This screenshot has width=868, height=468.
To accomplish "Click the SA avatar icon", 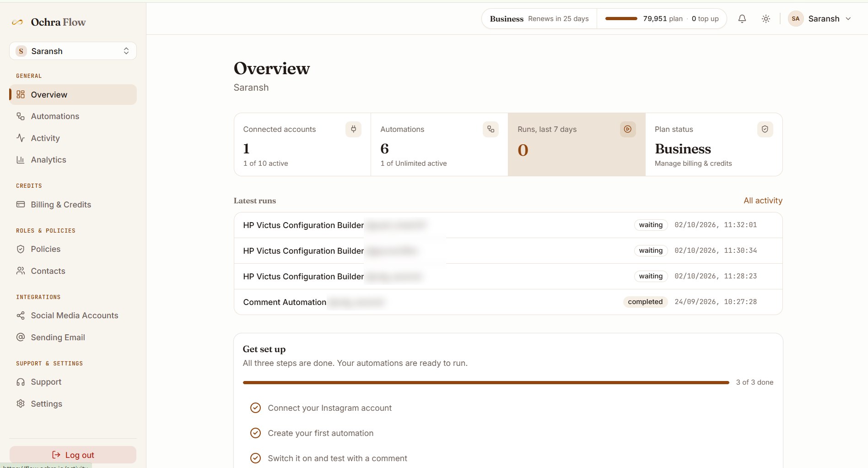I will [796, 19].
